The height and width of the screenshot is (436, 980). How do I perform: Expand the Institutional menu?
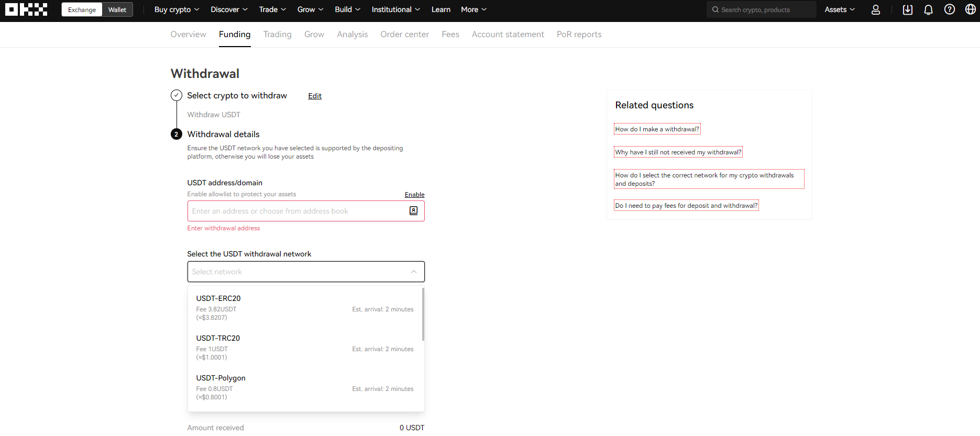point(395,9)
